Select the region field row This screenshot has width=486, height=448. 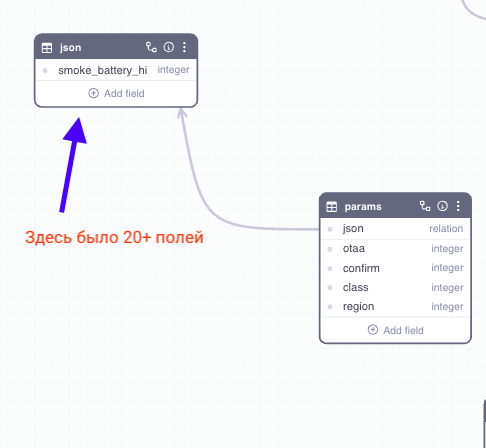[395, 307]
